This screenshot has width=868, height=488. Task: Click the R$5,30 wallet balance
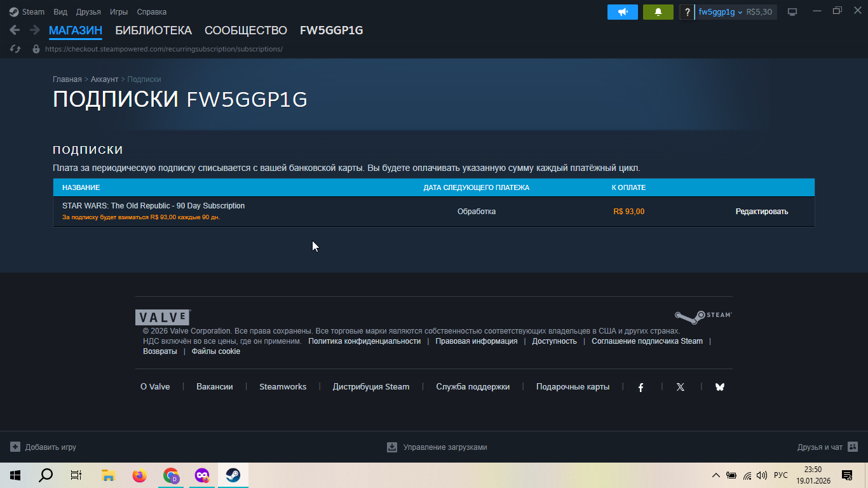pyautogui.click(x=759, y=12)
